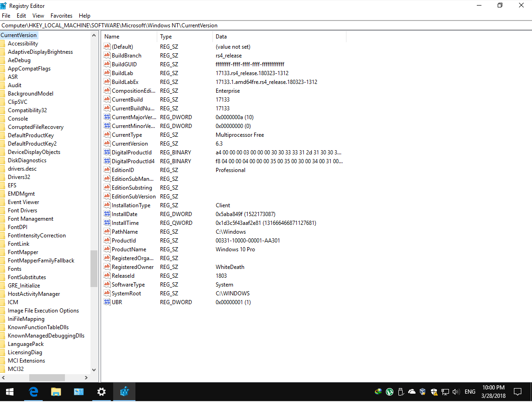Select the EditionSubVersion value name
This screenshot has height=402, width=532.
[134, 197]
